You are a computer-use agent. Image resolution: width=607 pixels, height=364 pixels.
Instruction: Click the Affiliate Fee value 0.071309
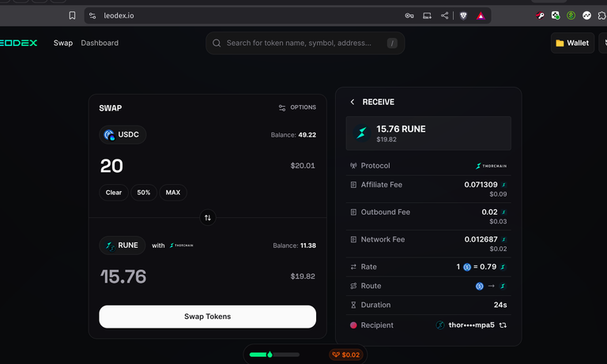tap(481, 185)
